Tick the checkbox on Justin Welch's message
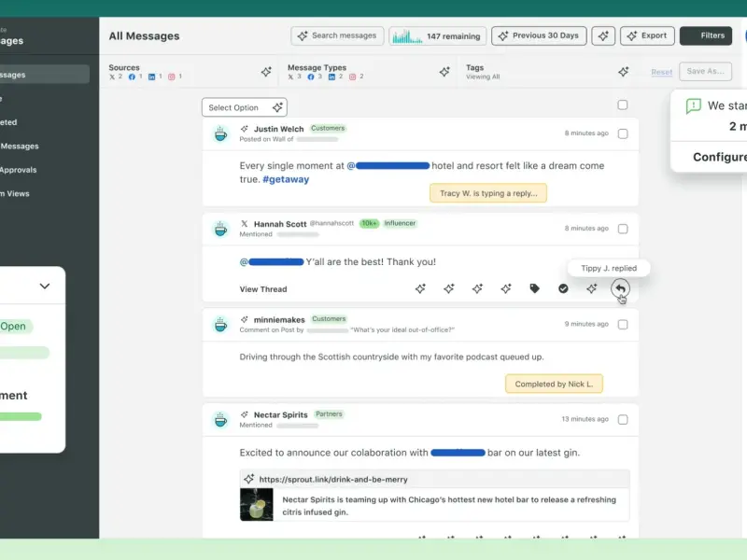This screenshot has width=747, height=560. (x=623, y=133)
